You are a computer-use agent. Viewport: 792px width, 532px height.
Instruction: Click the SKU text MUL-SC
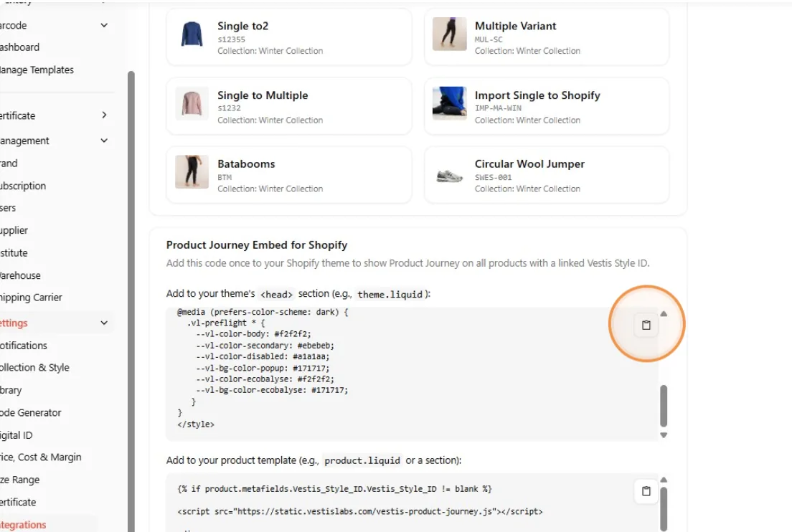[x=489, y=39]
